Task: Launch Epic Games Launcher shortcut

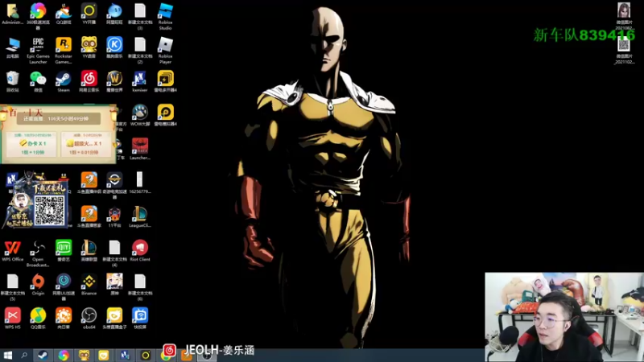Action: point(38,50)
